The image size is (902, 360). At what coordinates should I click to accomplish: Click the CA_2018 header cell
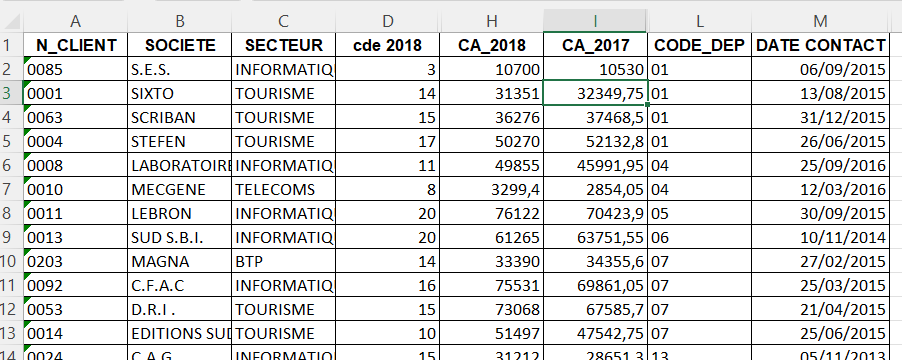pos(491,45)
